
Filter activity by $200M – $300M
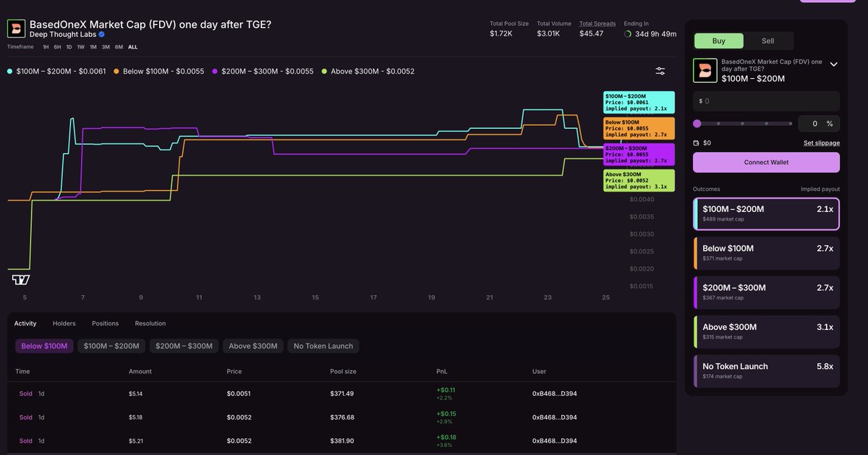[184, 346]
